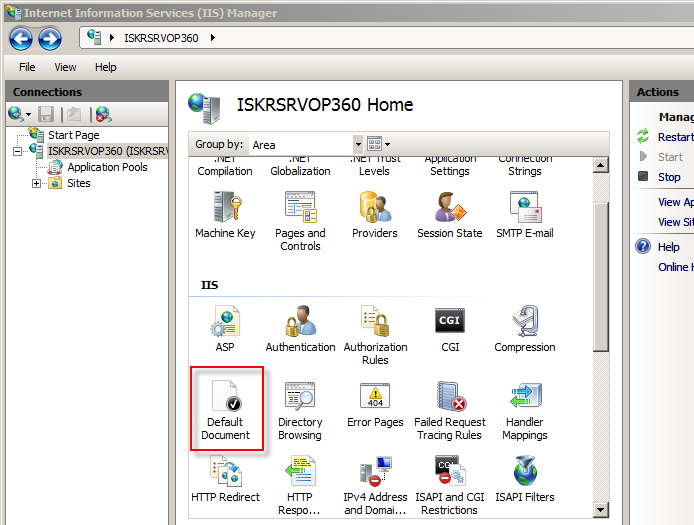Open the SMTP E-mail feature
Viewport: 694px width, 525px height.
click(525, 215)
